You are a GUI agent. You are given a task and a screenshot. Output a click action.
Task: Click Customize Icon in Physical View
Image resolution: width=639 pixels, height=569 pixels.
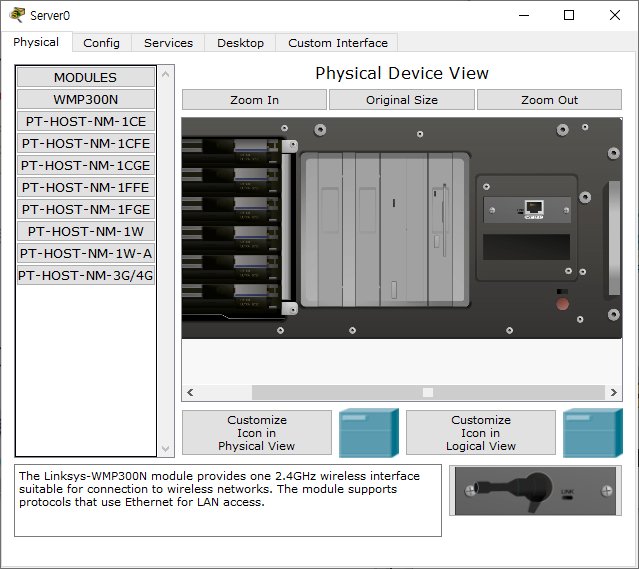pos(257,432)
